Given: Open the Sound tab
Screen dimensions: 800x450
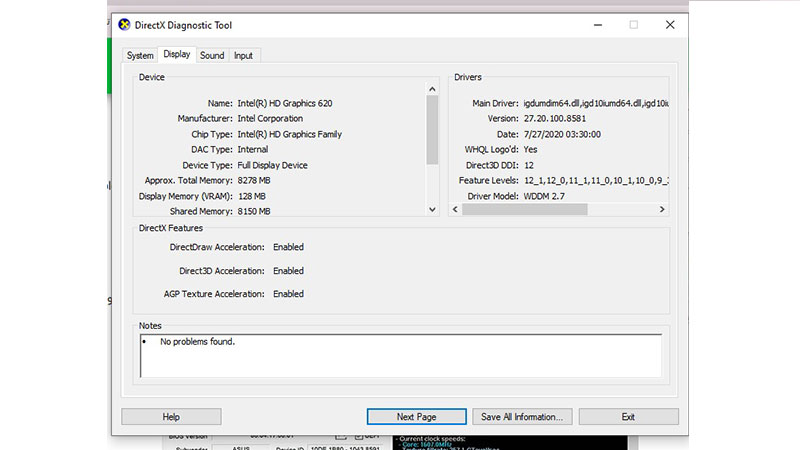Looking at the screenshot, I should (212, 56).
